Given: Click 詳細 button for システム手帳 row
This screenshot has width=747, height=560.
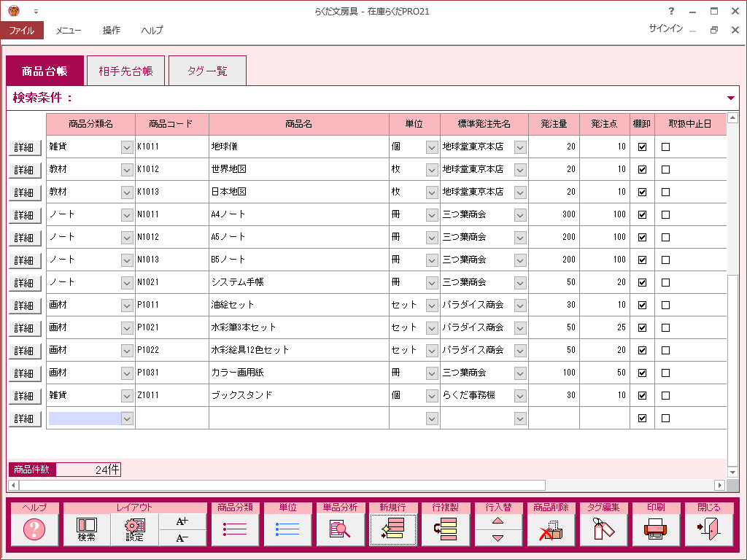Looking at the screenshot, I should tap(24, 283).
